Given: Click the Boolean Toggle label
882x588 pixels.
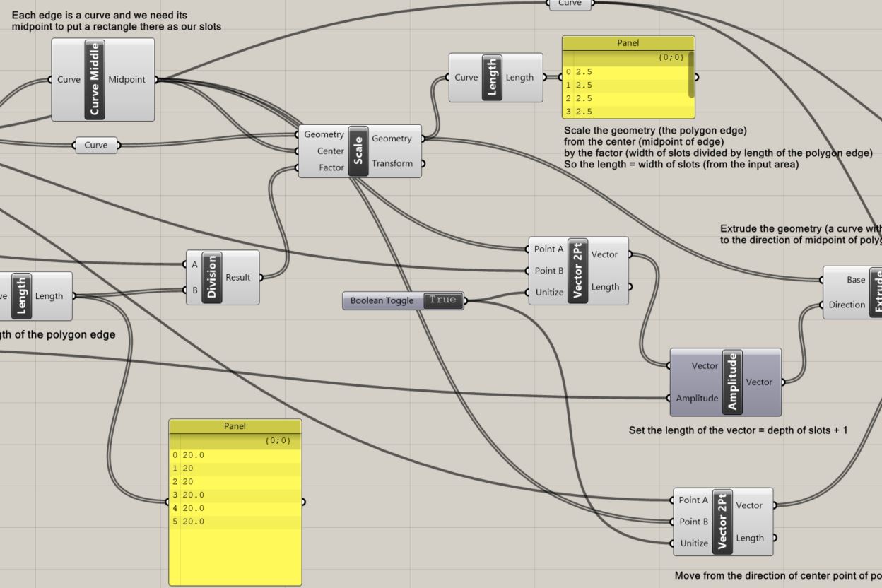Looking at the screenshot, I should 382,301.
